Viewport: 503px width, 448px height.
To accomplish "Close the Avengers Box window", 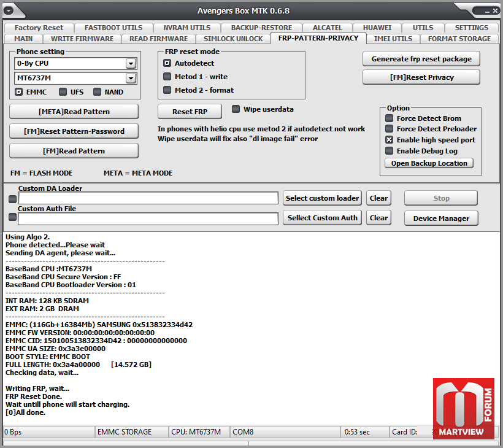I will (x=495, y=11).
